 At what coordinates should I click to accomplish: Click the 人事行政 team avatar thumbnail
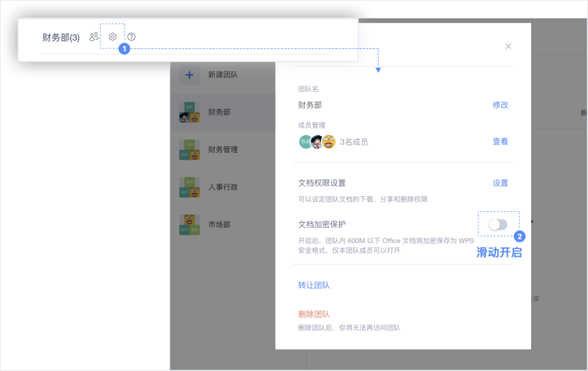click(189, 187)
